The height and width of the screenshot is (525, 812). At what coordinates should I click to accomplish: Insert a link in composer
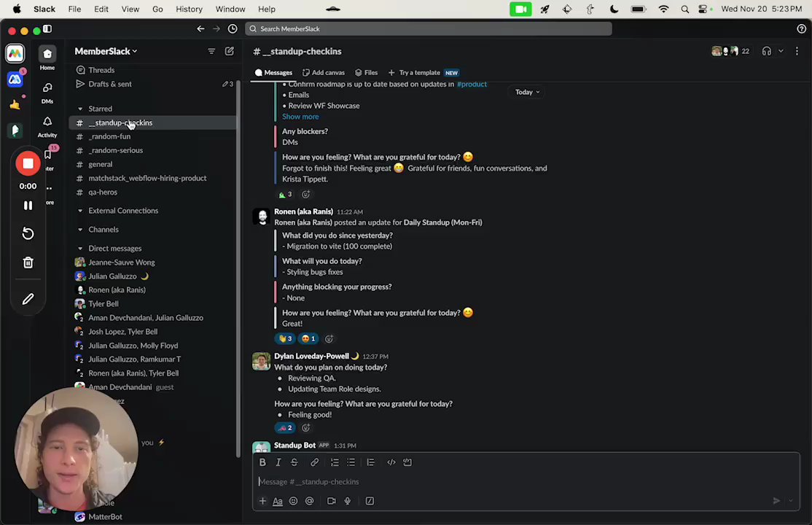point(314,462)
